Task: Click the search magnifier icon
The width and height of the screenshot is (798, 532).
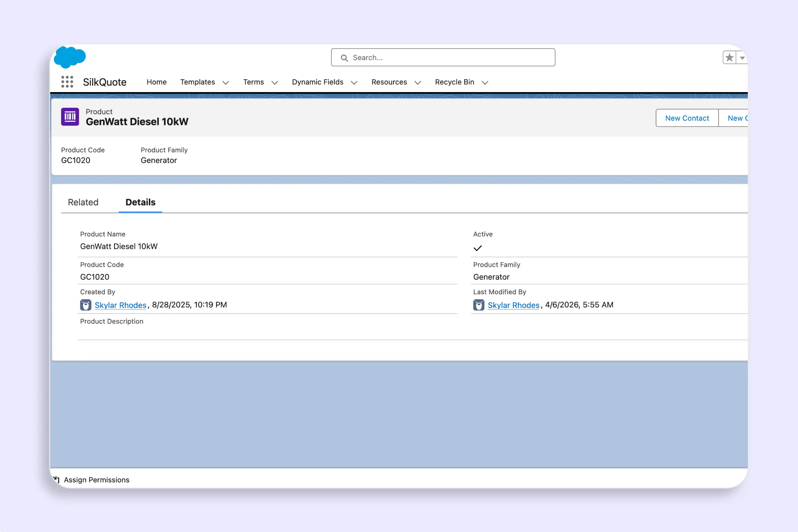Action: (x=344, y=58)
